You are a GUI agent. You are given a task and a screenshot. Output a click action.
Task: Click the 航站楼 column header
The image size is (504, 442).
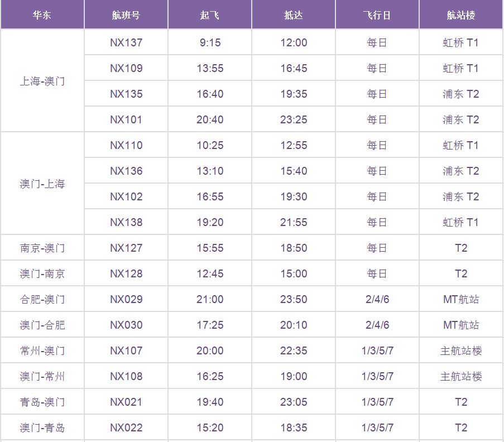tap(461, 15)
